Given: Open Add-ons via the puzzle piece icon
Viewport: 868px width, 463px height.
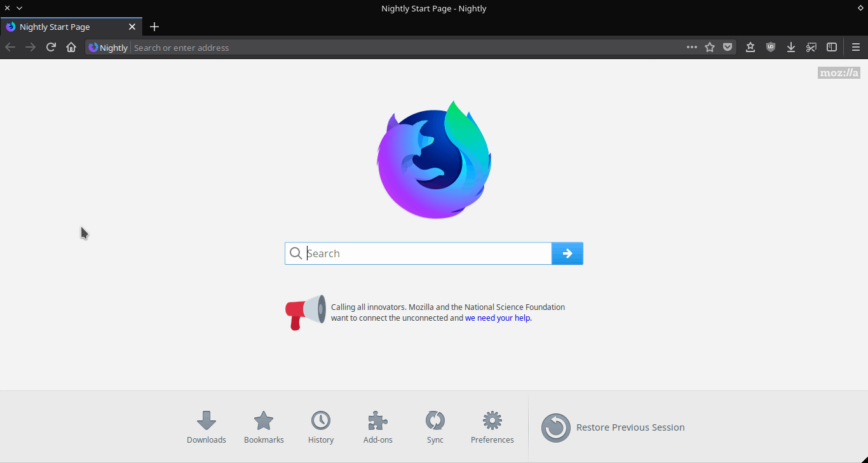Looking at the screenshot, I should (x=377, y=427).
